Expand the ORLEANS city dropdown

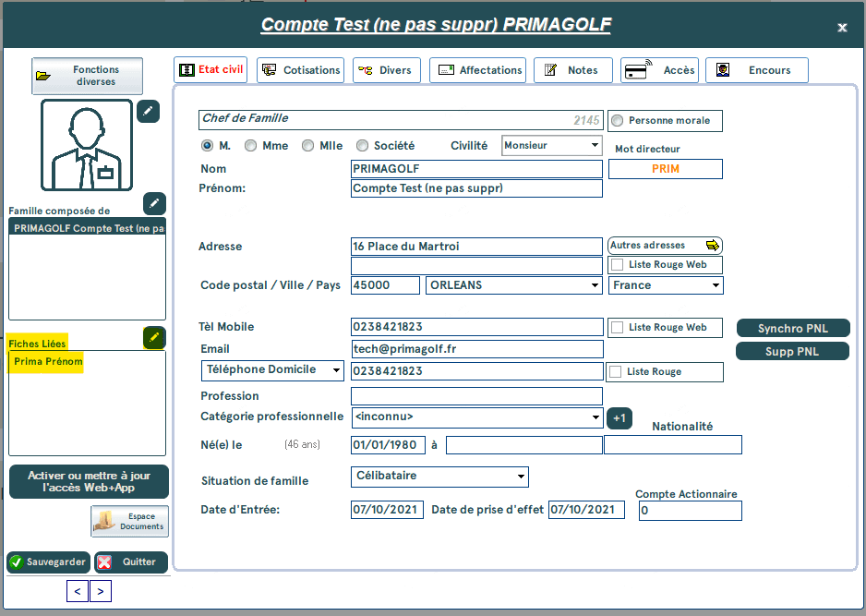click(x=595, y=285)
